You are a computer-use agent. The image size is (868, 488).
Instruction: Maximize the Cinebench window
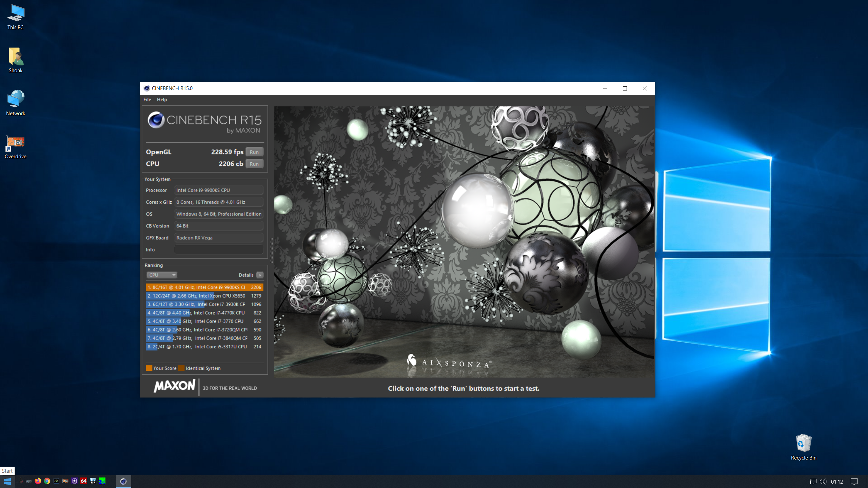tap(625, 88)
